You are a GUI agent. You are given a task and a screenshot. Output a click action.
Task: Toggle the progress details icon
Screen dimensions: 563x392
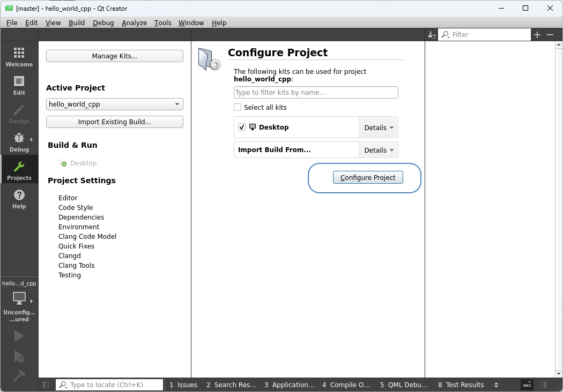(527, 385)
